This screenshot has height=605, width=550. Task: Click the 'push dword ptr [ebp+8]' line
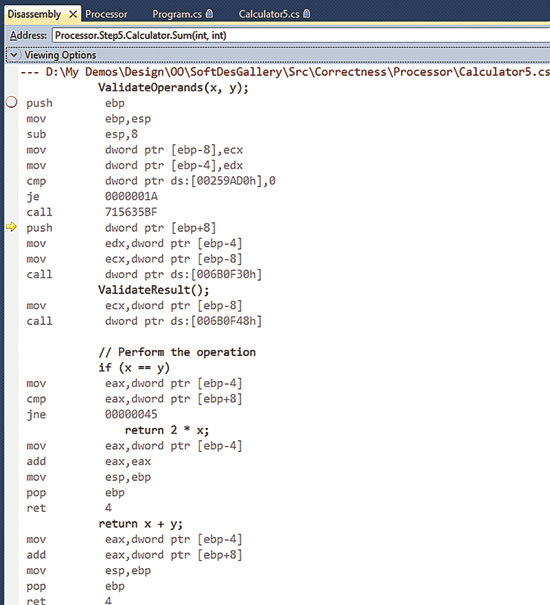point(121,228)
